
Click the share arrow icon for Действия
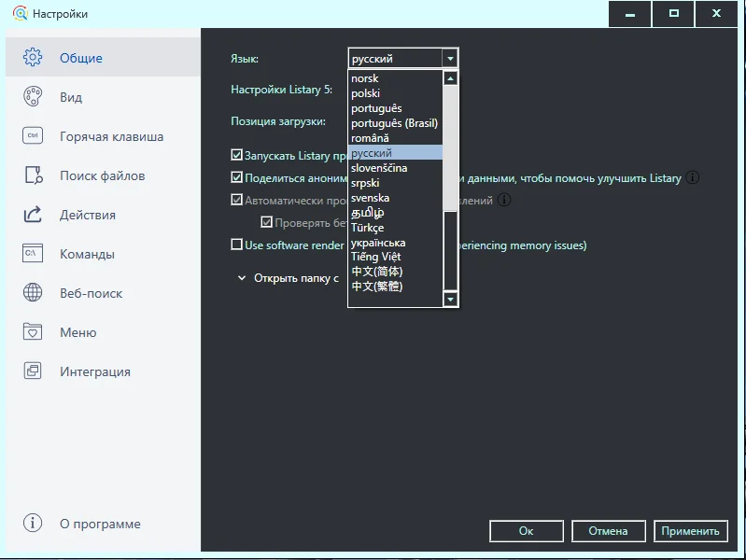point(33,215)
